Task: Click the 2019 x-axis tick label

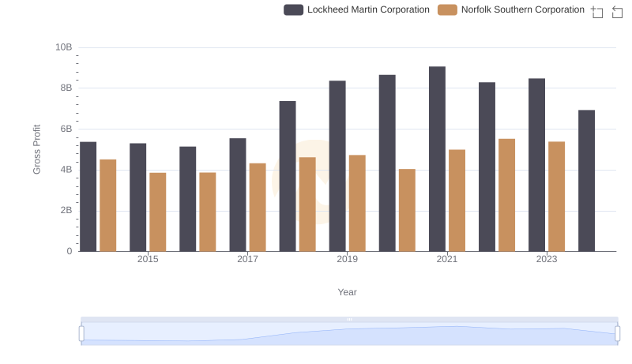Action: click(x=347, y=259)
